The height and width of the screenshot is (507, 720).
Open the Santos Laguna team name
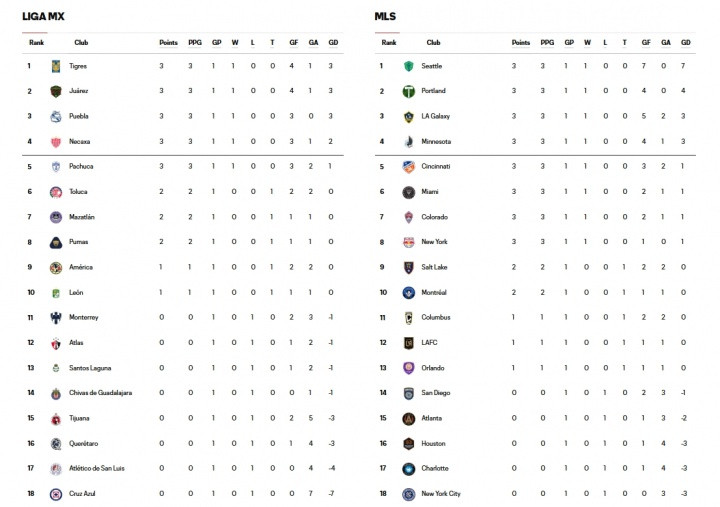click(x=90, y=368)
